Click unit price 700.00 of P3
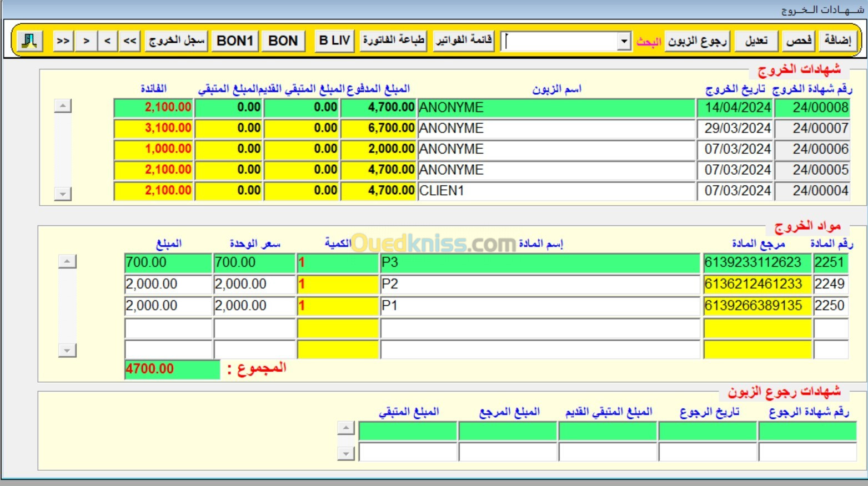 point(254,262)
